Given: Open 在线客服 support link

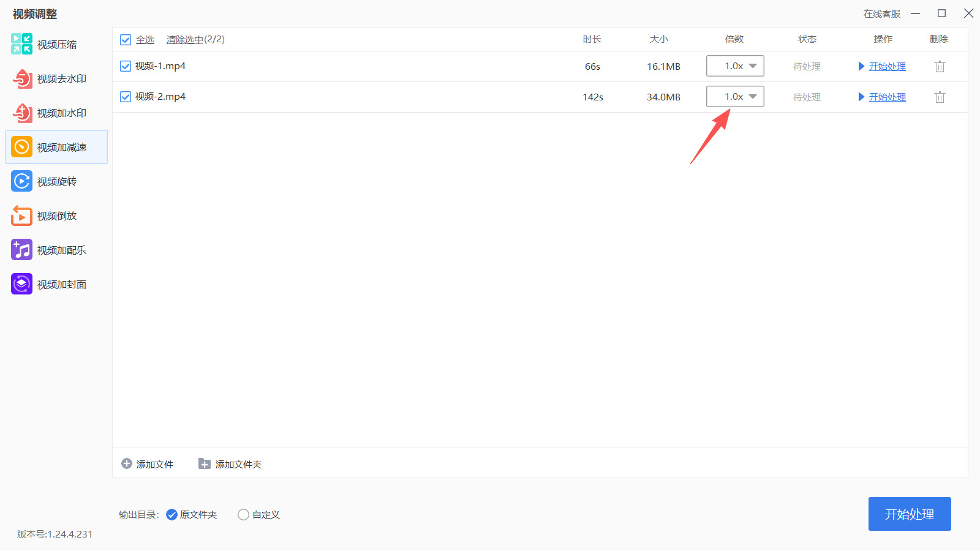Looking at the screenshot, I should (x=882, y=13).
